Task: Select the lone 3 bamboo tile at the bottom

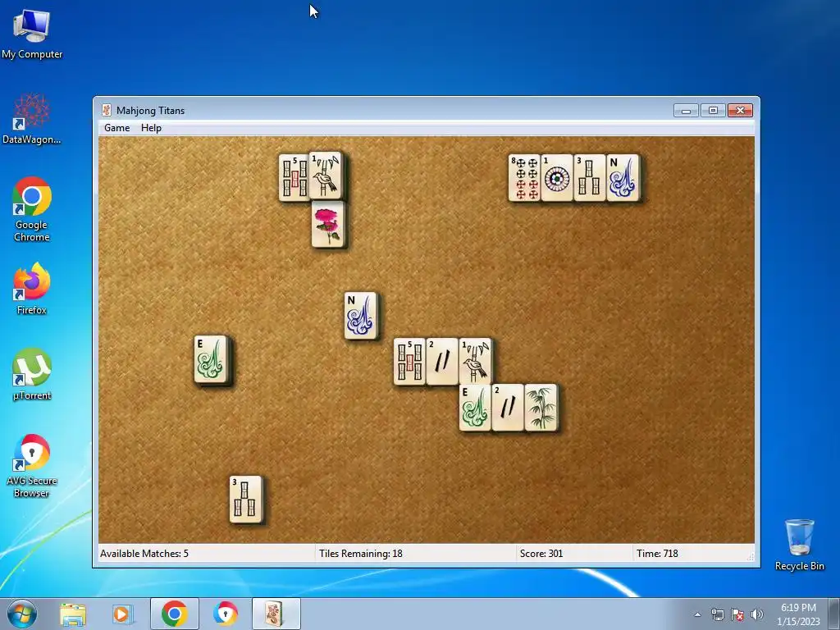Action: (x=246, y=500)
